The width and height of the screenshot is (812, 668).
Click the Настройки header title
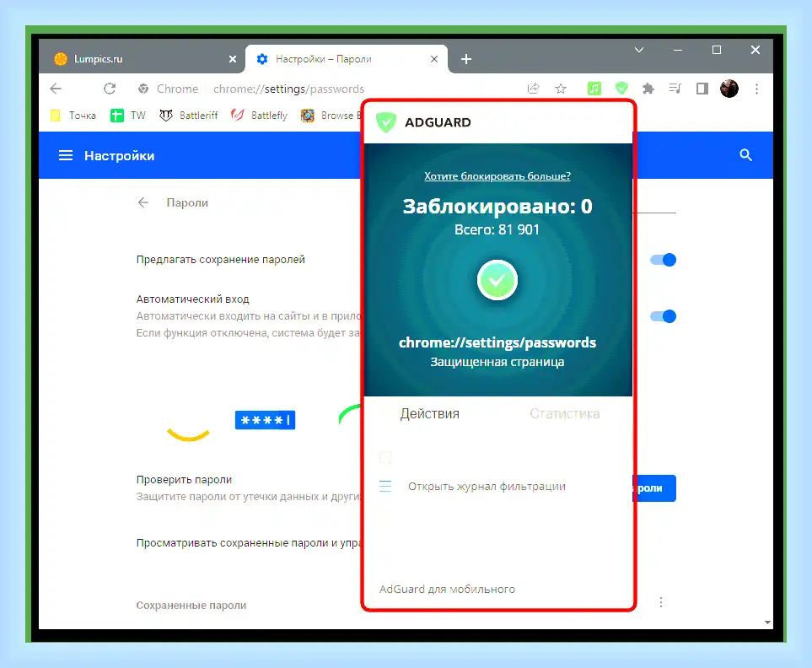[x=119, y=156]
